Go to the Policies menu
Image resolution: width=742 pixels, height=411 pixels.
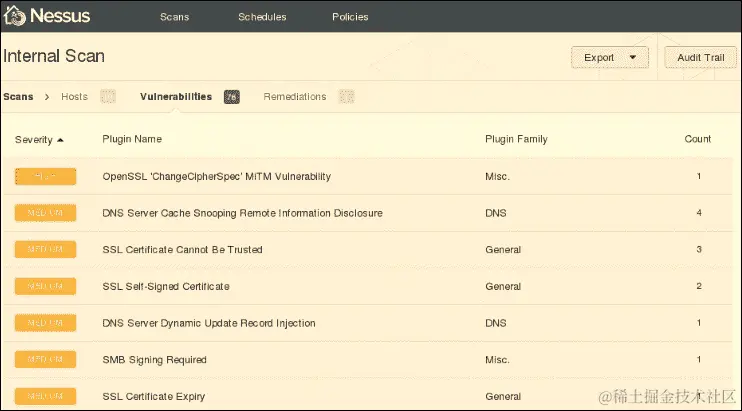tap(350, 17)
